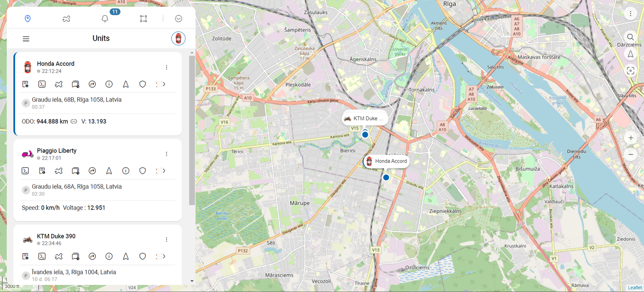This screenshot has width=644, height=292.
Task: Open the hamburger menu beside Units
Action: [x=26, y=39]
